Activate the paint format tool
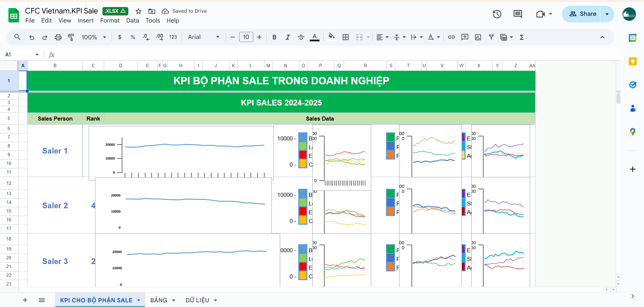 point(71,37)
